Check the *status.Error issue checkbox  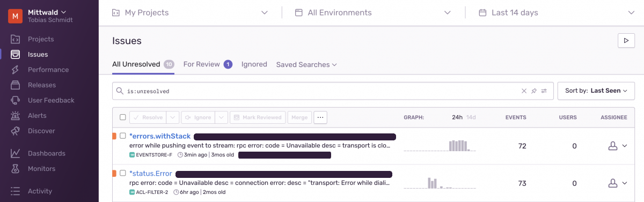(x=123, y=174)
